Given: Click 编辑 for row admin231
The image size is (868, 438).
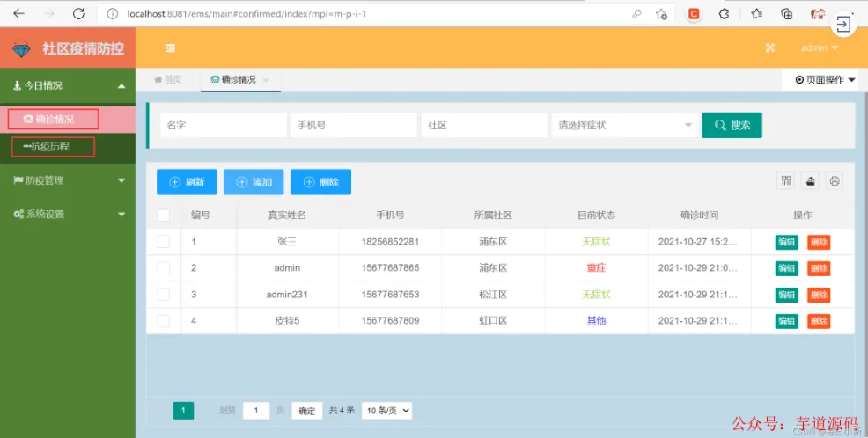Looking at the screenshot, I should (x=787, y=295).
